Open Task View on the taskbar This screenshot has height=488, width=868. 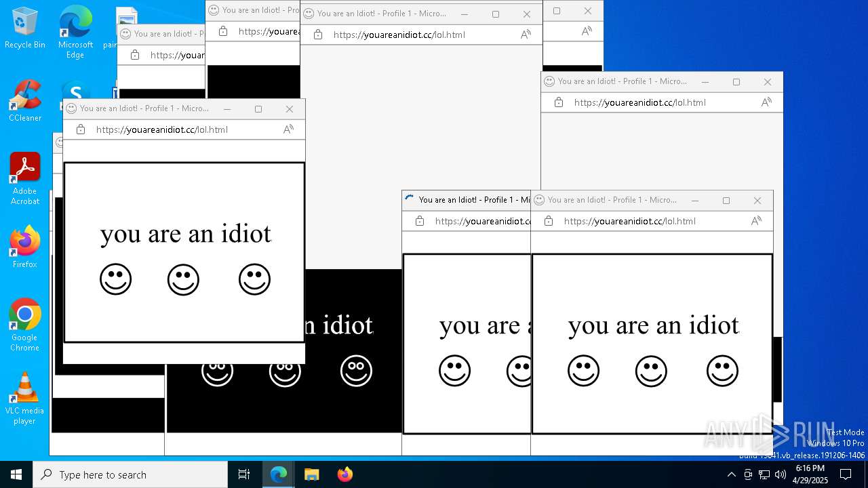244,474
